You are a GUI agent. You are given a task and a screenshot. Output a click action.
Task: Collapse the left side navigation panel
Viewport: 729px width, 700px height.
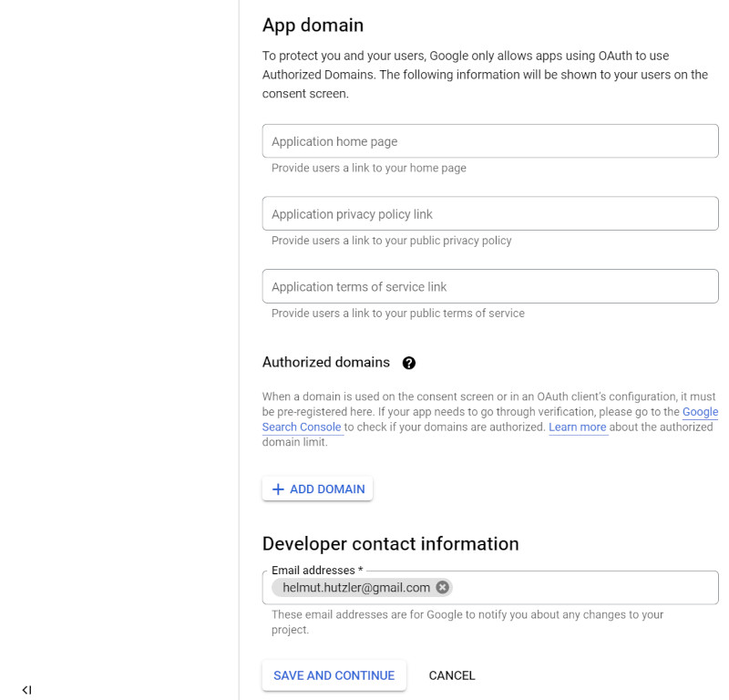click(x=27, y=690)
